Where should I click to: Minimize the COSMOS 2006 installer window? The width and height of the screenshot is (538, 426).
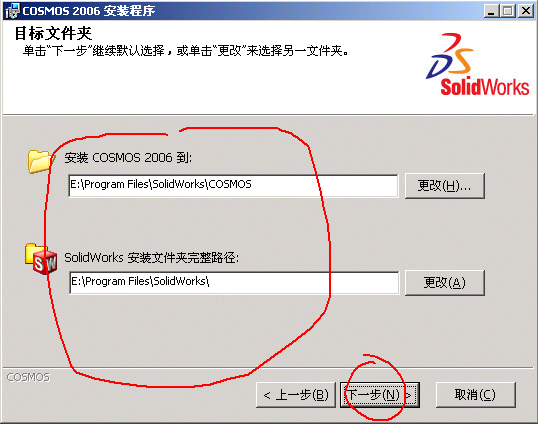pyautogui.click(x=491, y=11)
